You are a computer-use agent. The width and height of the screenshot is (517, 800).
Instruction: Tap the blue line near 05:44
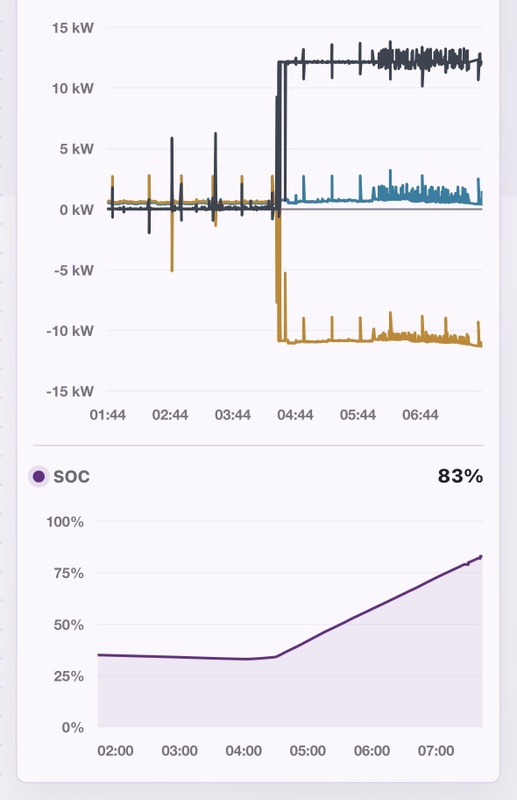coord(357,200)
